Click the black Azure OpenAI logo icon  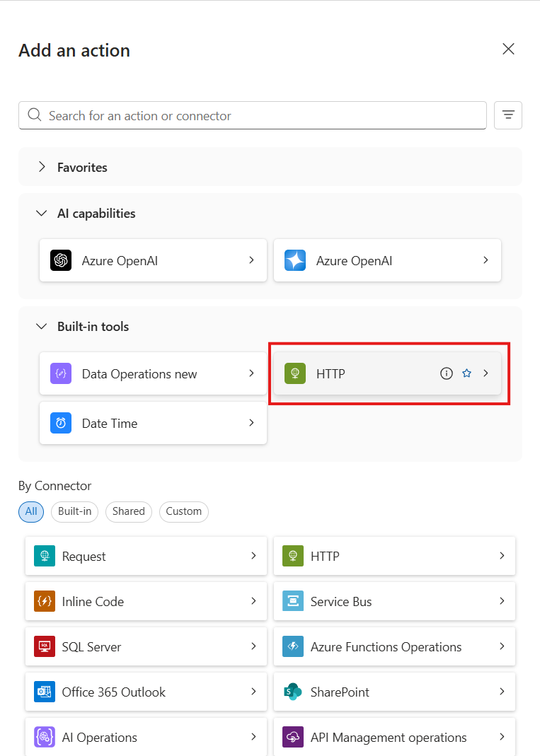(61, 260)
